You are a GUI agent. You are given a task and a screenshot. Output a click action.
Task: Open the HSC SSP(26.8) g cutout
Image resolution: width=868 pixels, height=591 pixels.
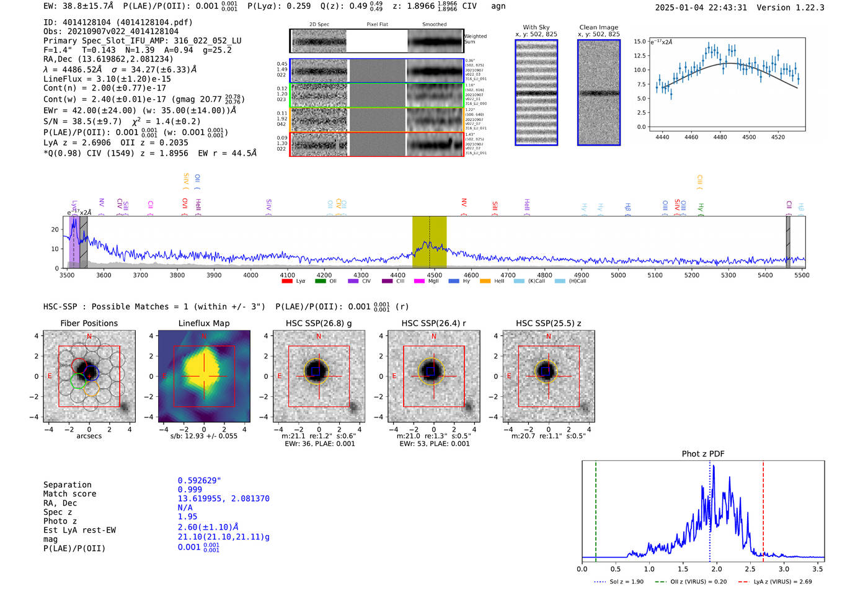[x=319, y=376]
